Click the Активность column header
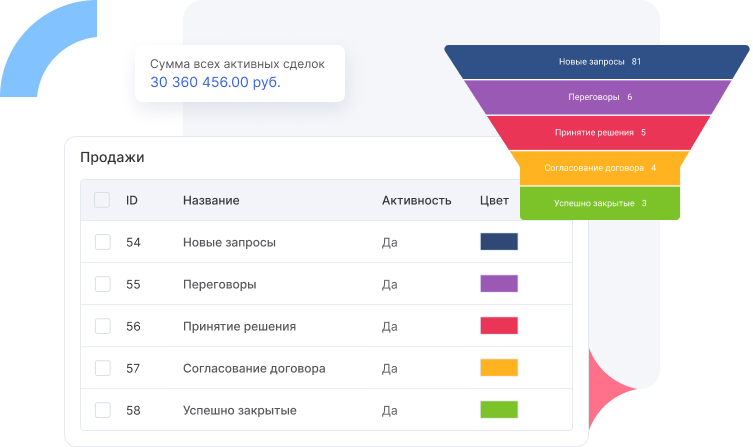The width and height of the screenshot is (753, 447). click(x=416, y=200)
